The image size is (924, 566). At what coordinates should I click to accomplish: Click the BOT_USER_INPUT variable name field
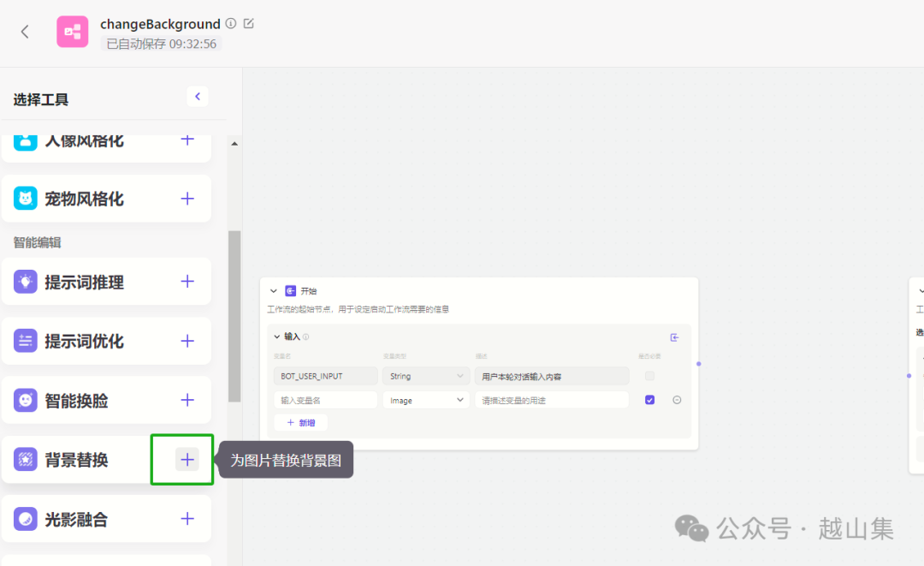325,376
